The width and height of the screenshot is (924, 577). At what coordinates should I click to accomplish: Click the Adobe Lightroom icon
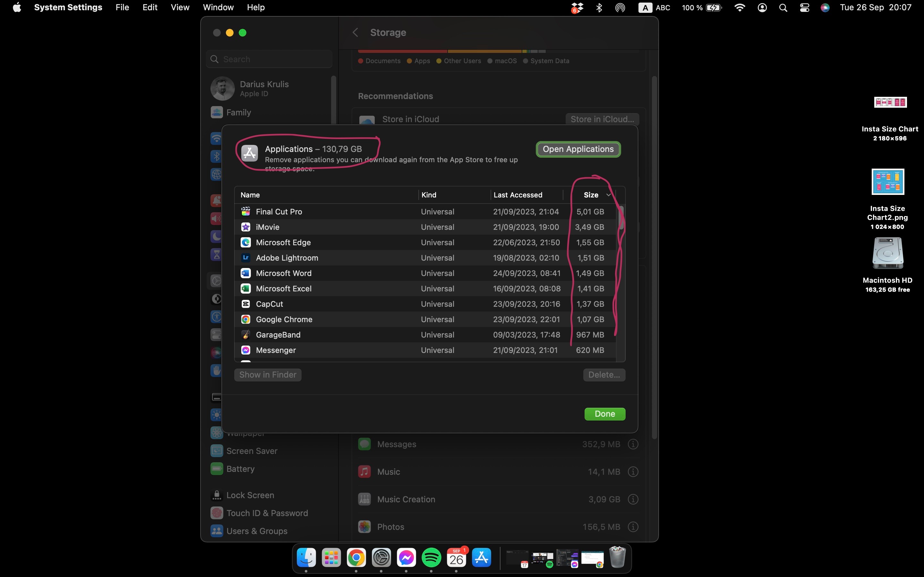tap(245, 258)
